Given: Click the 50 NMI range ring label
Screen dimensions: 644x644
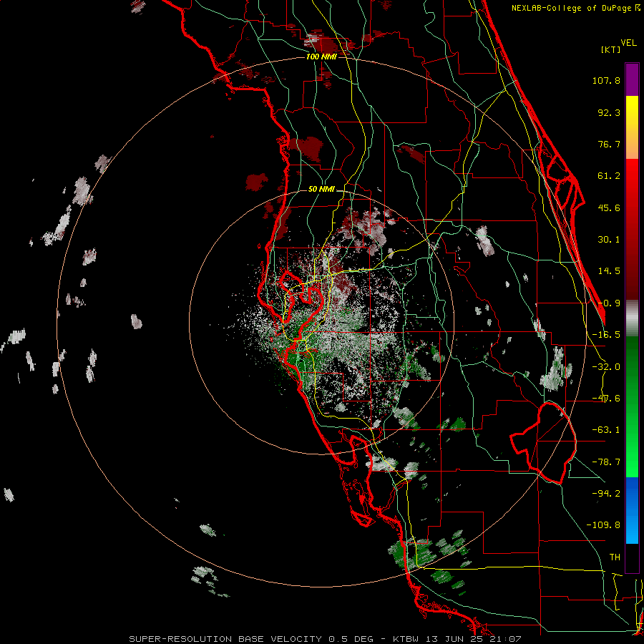Looking at the screenshot, I should point(321,189).
